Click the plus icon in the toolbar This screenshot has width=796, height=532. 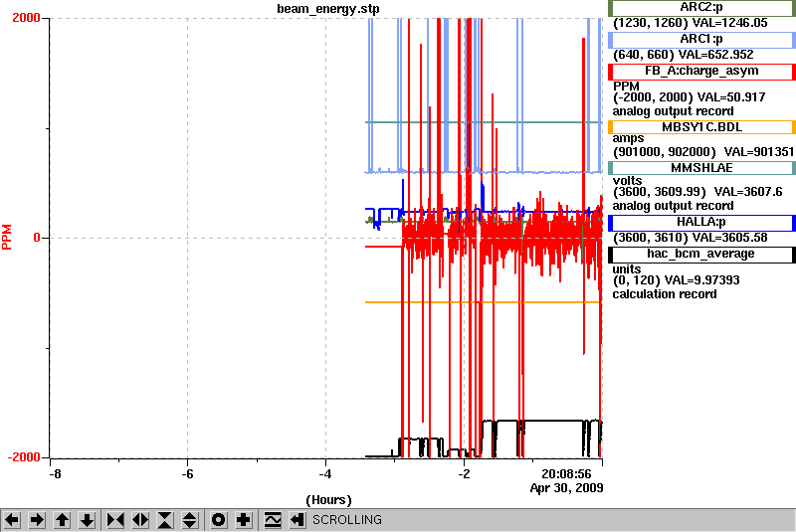(x=243, y=520)
